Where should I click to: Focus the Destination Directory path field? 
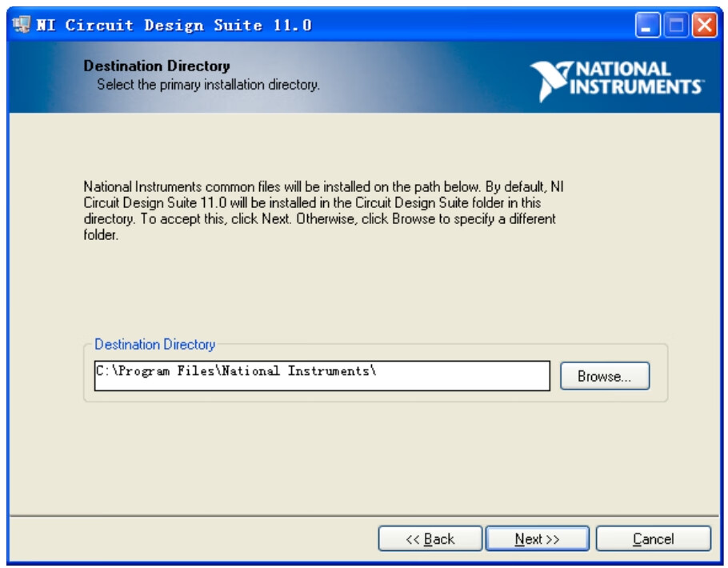click(322, 376)
